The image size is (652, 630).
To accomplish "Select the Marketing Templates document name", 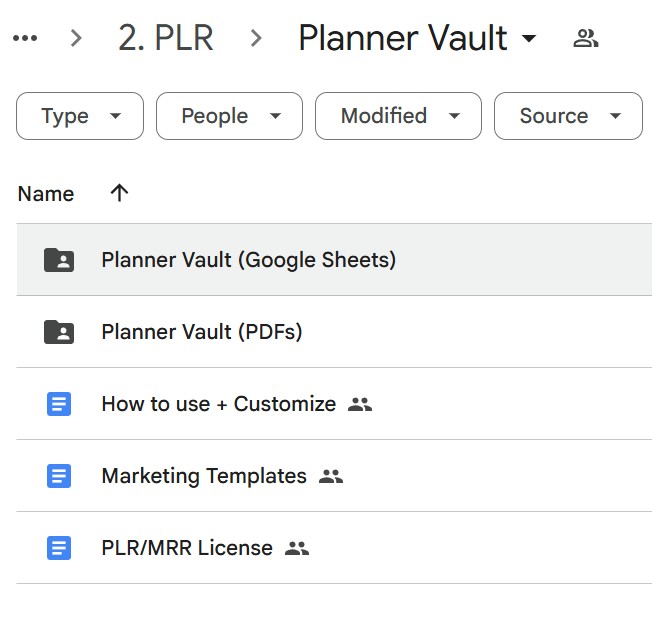I will 204,476.
